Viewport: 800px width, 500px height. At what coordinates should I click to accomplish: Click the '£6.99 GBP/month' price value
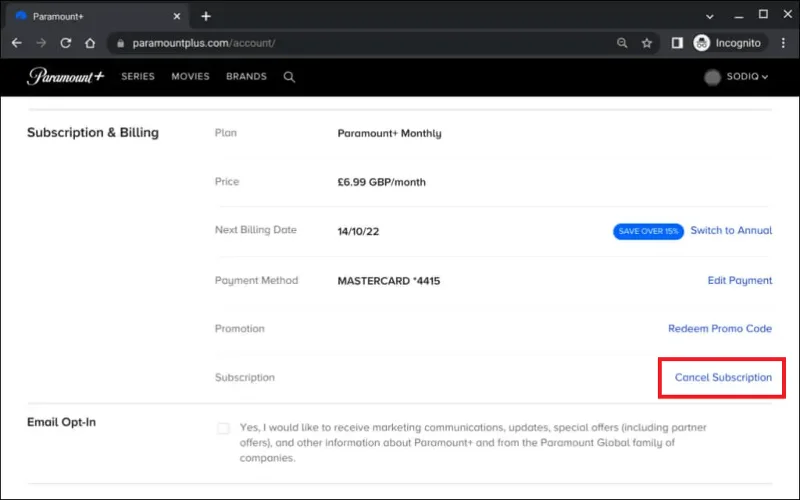381,182
